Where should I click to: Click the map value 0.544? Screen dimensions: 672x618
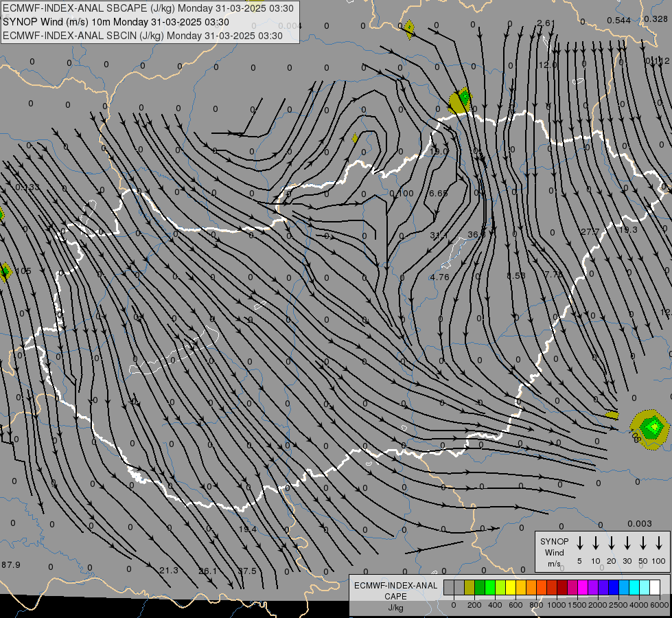coord(619,20)
